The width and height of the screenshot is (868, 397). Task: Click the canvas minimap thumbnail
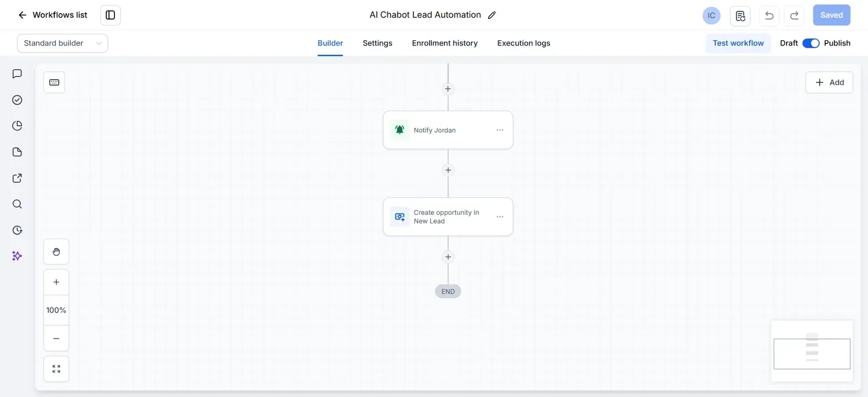coord(812,351)
